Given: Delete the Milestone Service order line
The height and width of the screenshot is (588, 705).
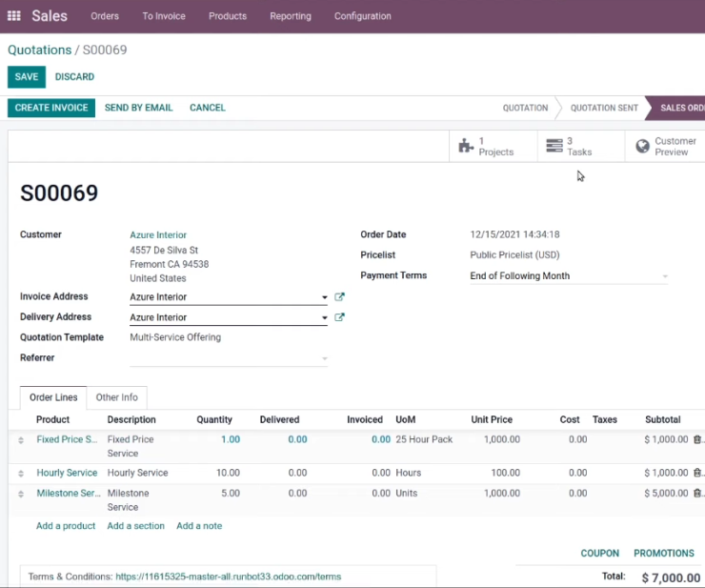Looking at the screenshot, I should click(x=697, y=493).
